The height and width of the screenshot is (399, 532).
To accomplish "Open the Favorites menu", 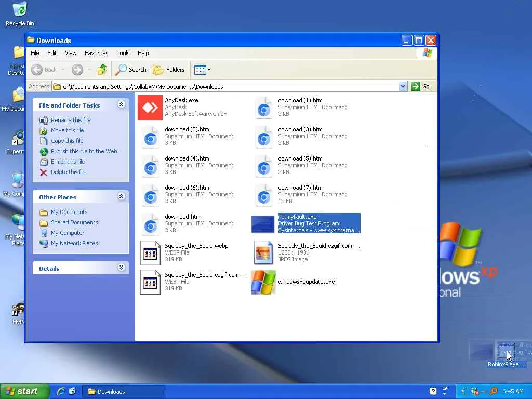I will click(x=96, y=53).
